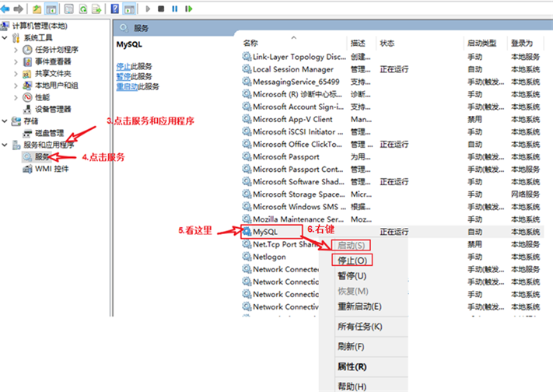Collapse the 系统工具 tree node
Screen dimensions: 553x392
[x=6, y=37]
